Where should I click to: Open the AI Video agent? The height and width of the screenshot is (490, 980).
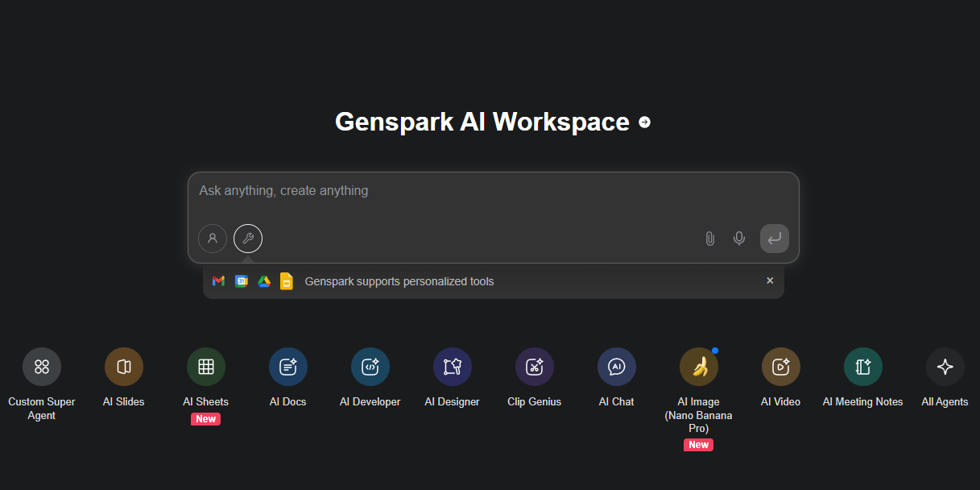(x=781, y=367)
